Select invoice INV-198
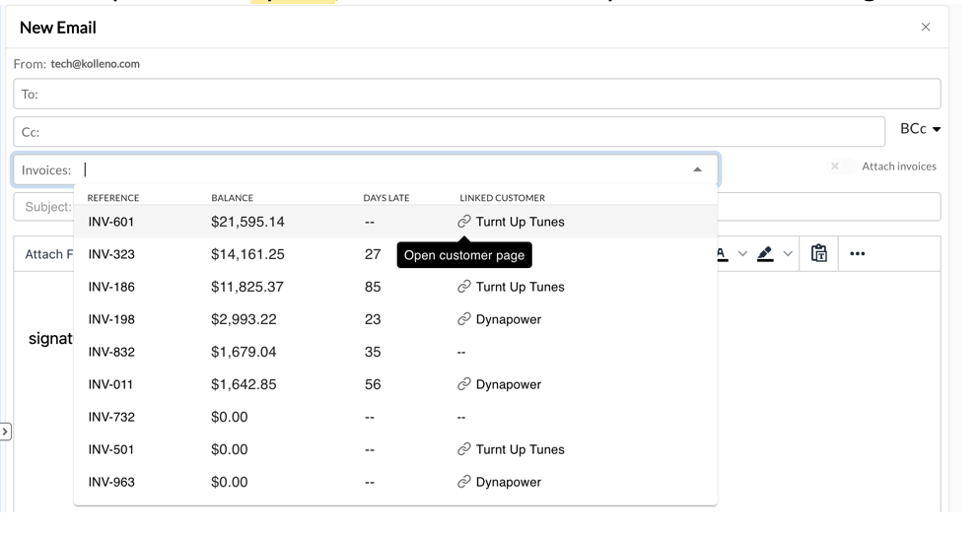Screen dimensions: 980x534 (395, 319)
